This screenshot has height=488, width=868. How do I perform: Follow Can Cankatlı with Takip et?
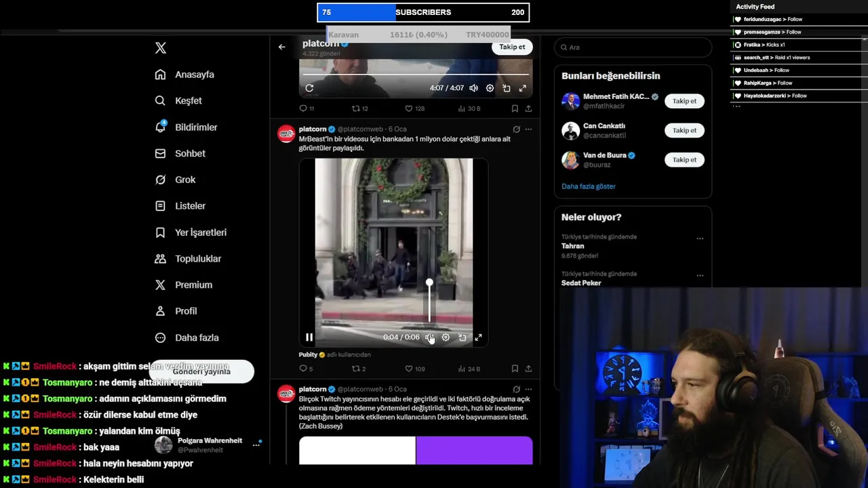pos(684,130)
